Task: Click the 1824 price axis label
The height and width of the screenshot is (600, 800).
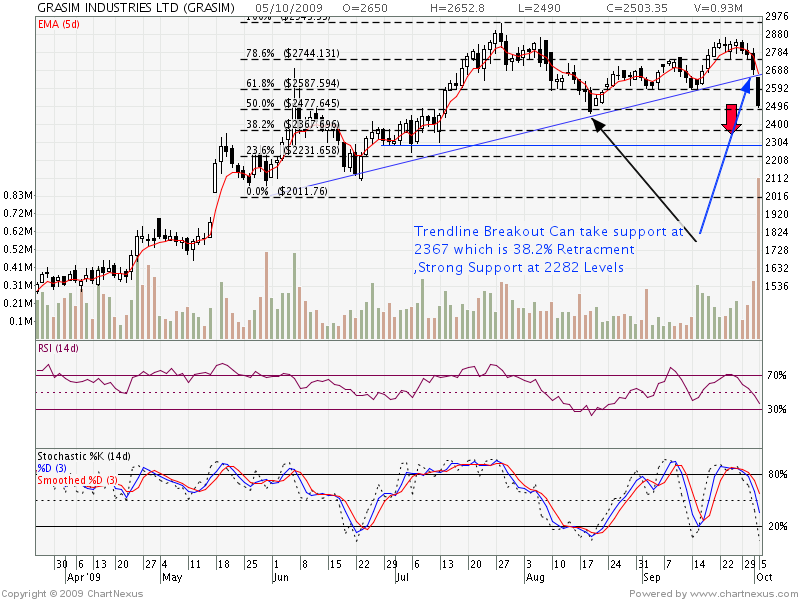Action: (777, 232)
